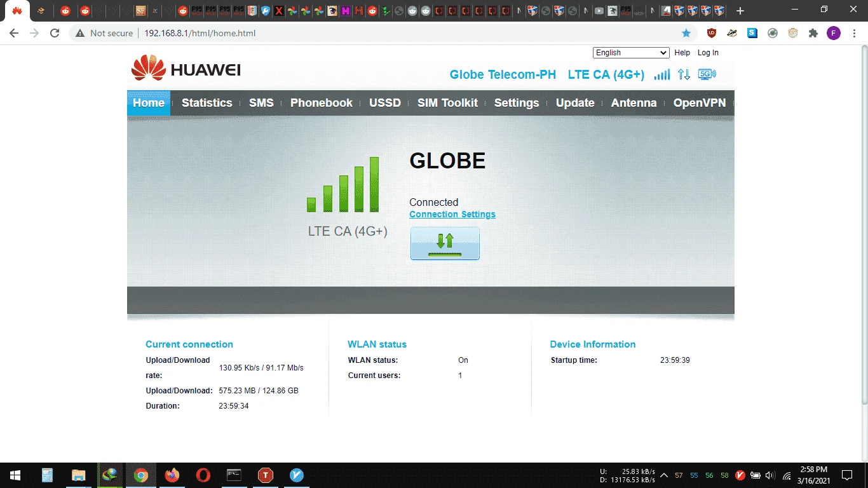The image size is (868, 488).
Task: Open the SIM Toolkit tab
Action: 447,103
